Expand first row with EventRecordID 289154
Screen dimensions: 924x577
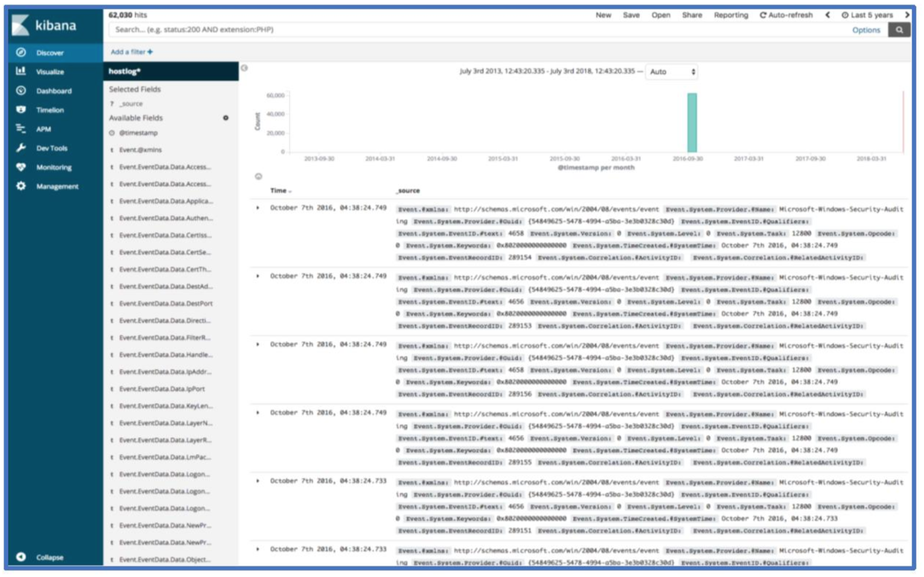click(x=258, y=208)
